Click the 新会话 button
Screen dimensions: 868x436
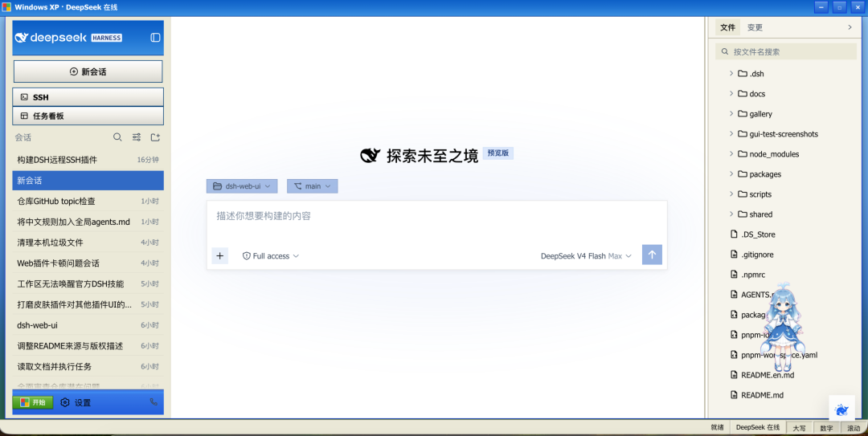coord(88,71)
